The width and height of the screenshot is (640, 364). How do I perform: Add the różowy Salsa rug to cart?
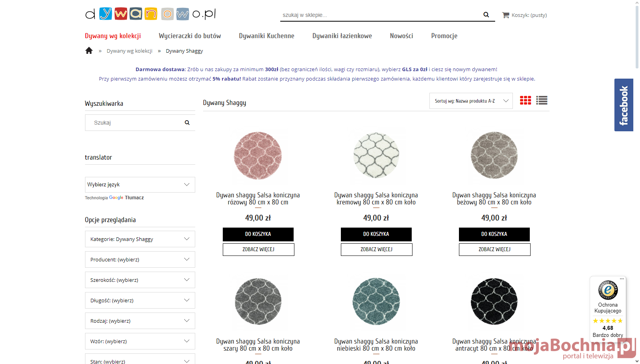258,234
